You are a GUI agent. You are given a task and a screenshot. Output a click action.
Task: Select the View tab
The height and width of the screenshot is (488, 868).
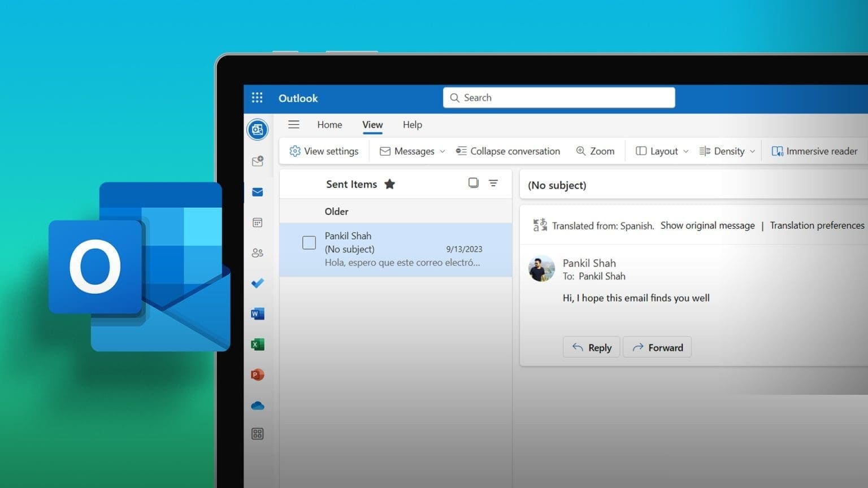click(372, 125)
